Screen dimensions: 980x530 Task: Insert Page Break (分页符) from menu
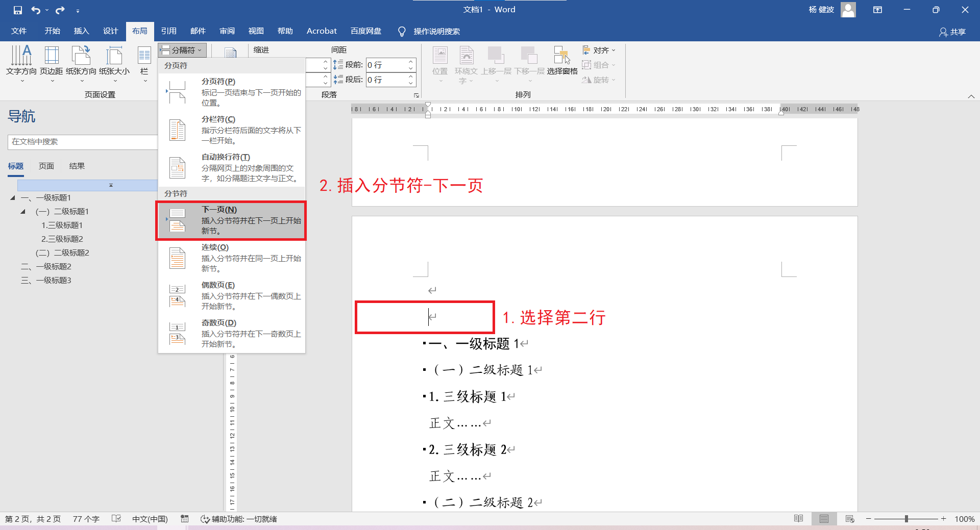pos(232,92)
